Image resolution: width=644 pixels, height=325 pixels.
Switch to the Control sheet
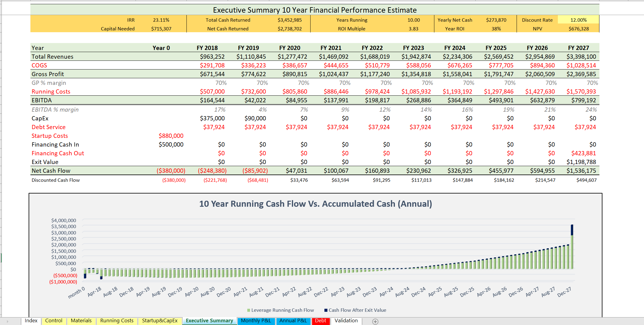point(54,321)
